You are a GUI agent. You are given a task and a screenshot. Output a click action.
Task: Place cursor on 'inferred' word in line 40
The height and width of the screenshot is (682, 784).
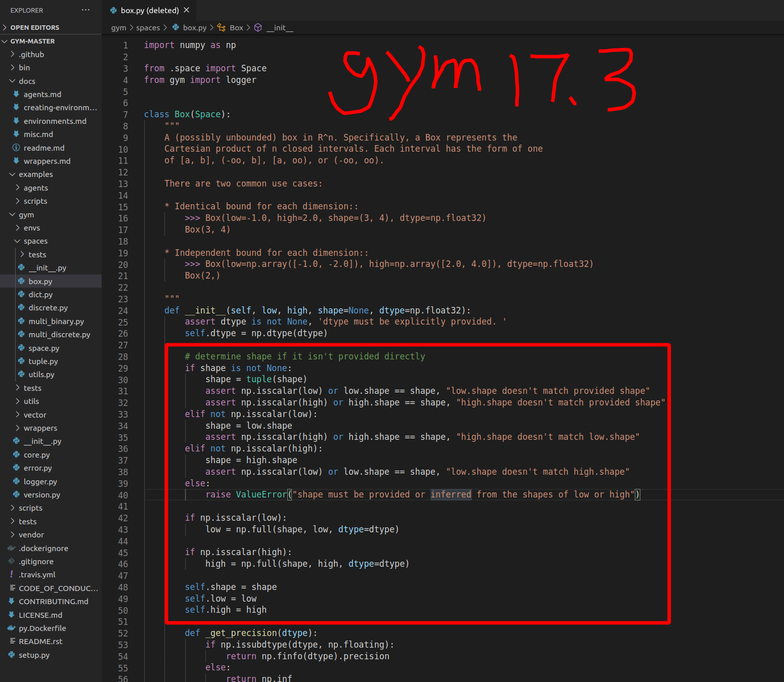tap(451, 494)
